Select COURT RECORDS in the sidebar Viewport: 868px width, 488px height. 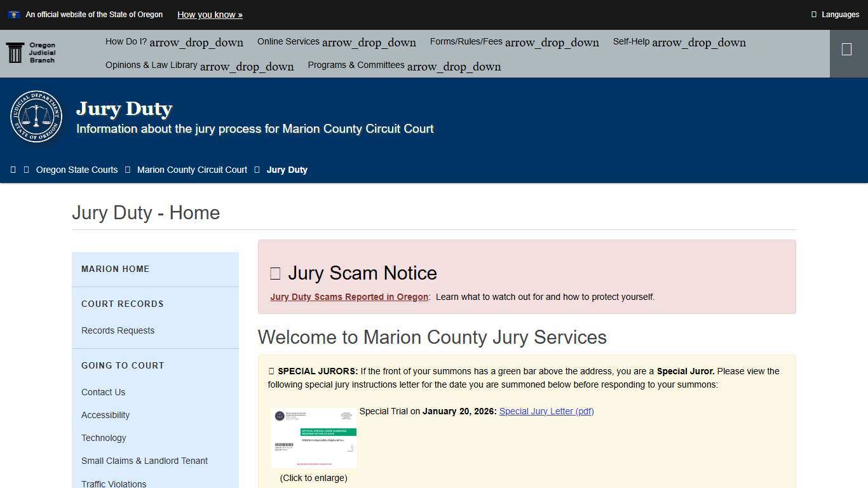123,304
